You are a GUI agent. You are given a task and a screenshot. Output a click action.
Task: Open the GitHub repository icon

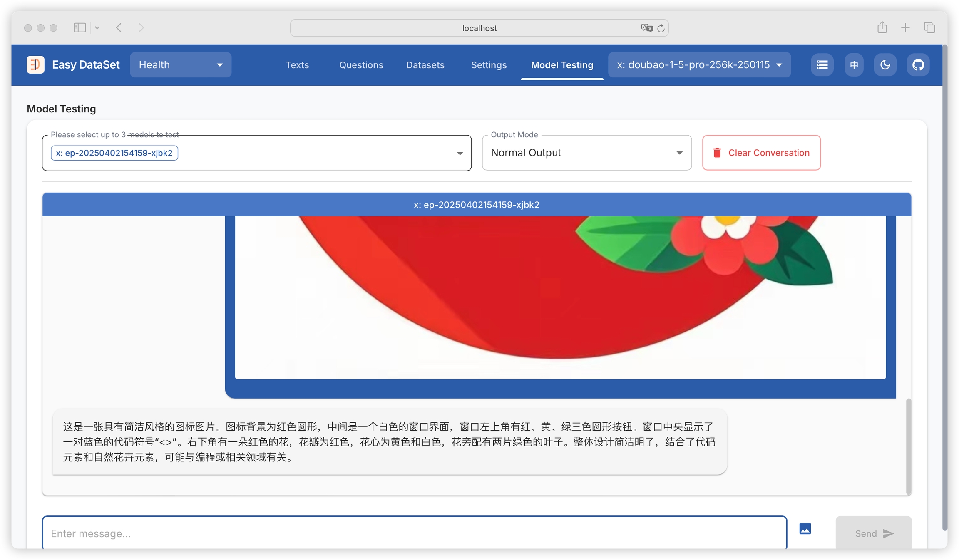tap(918, 64)
